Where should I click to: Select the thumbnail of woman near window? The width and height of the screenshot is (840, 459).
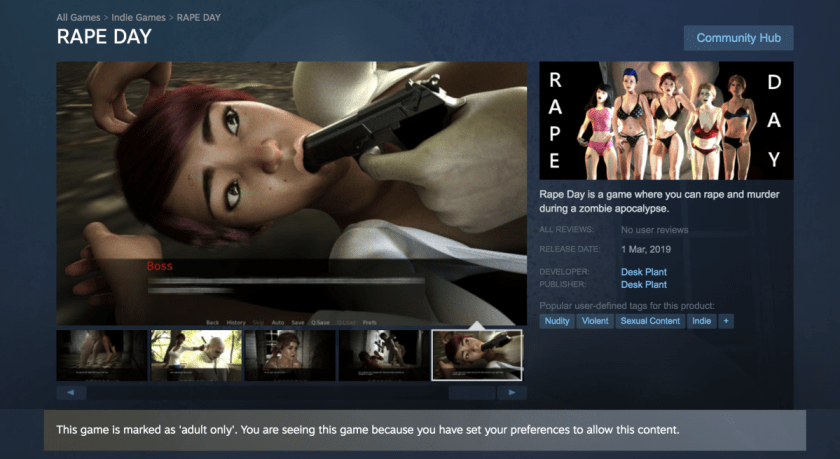pyautogui.click(x=290, y=355)
